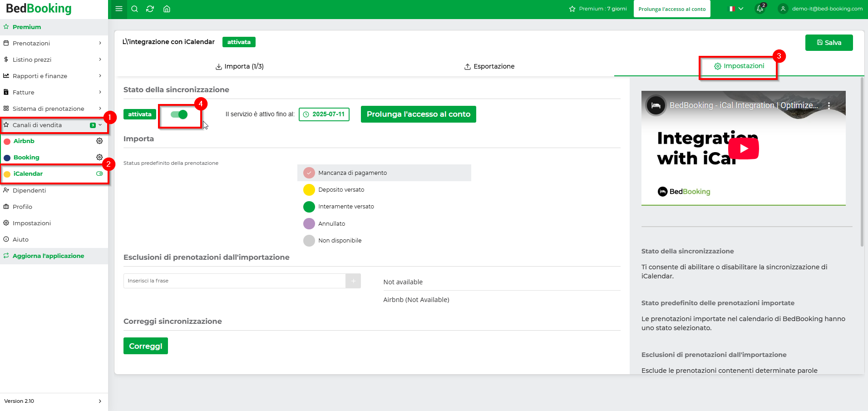The height and width of the screenshot is (411, 868).
Task: Expand Prenotazioni menu
Action: coord(54,43)
